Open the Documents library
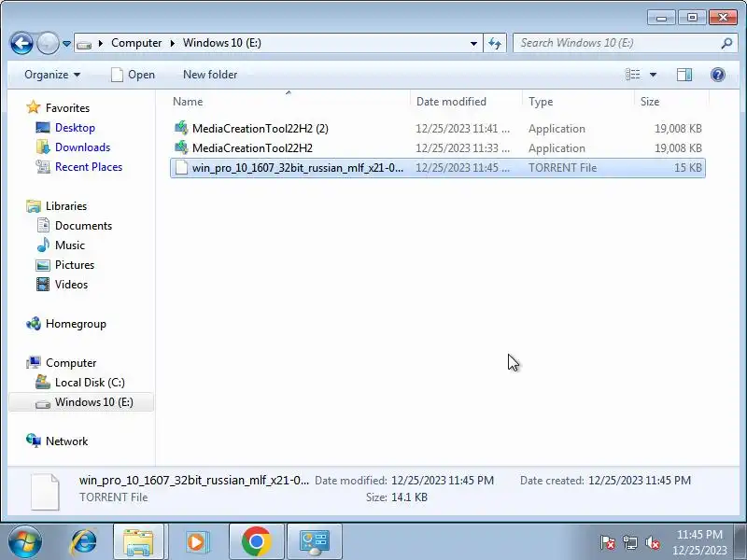The width and height of the screenshot is (747, 560). tap(83, 225)
